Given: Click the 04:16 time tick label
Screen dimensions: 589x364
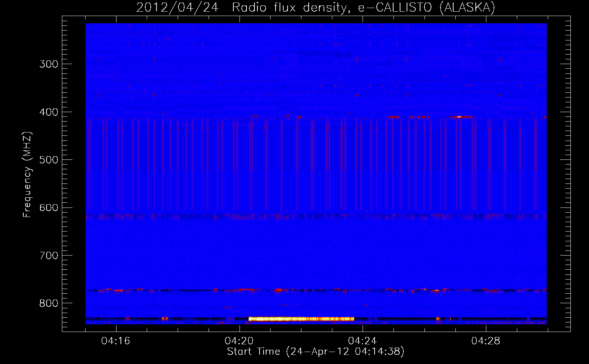Looking at the screenshot, I should (x=116, y=341).
